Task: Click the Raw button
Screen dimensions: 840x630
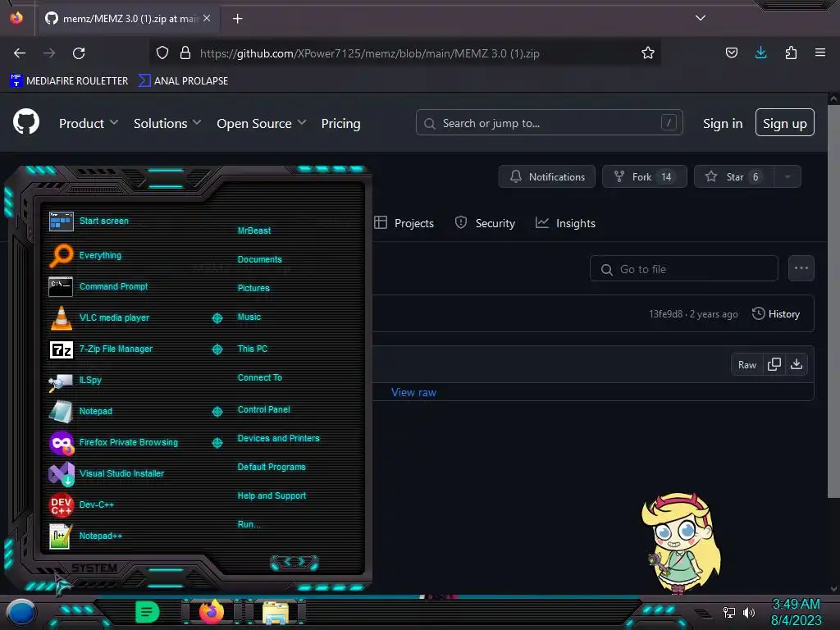Action: (746, 365)
